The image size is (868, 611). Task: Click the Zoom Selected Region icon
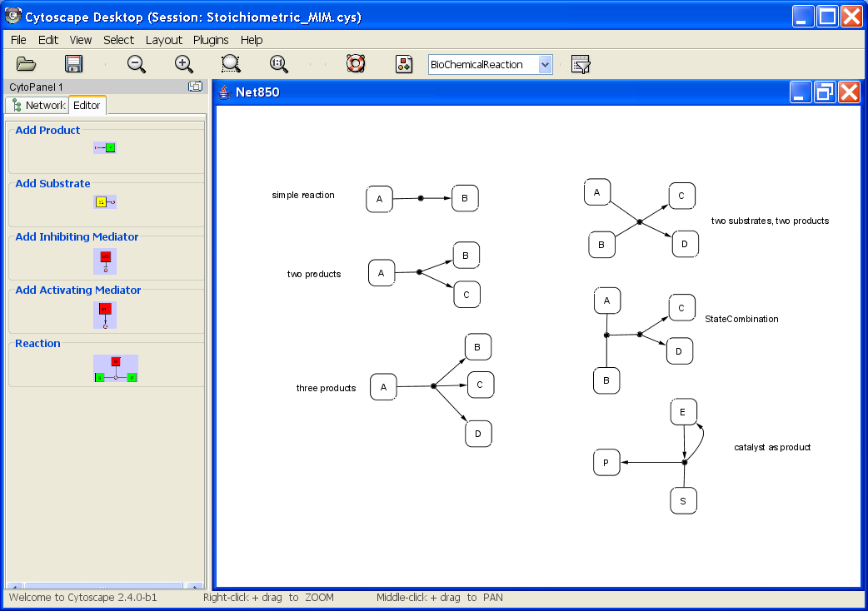(231, 64)
